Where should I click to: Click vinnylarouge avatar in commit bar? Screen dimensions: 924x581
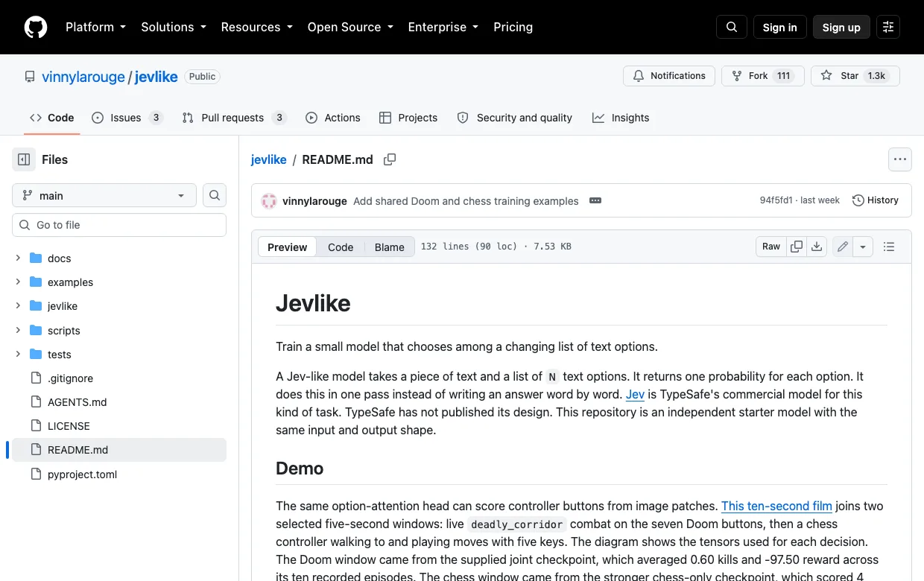pos(269,200)
